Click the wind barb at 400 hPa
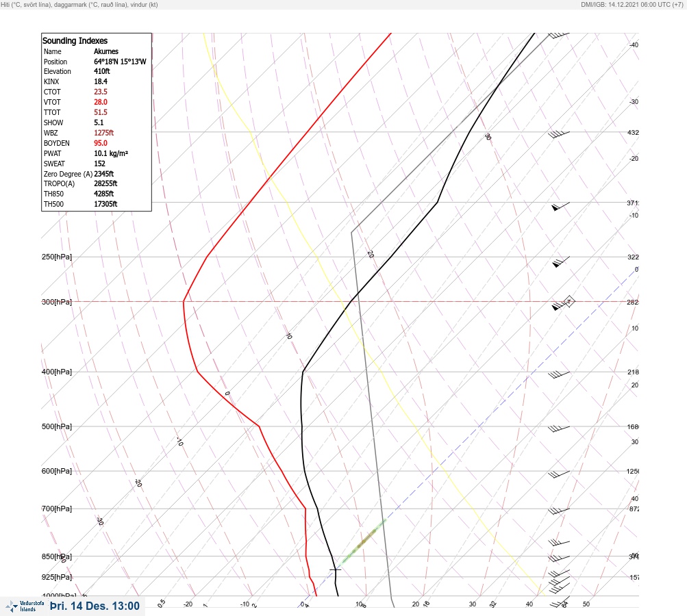 coord(559,374)
